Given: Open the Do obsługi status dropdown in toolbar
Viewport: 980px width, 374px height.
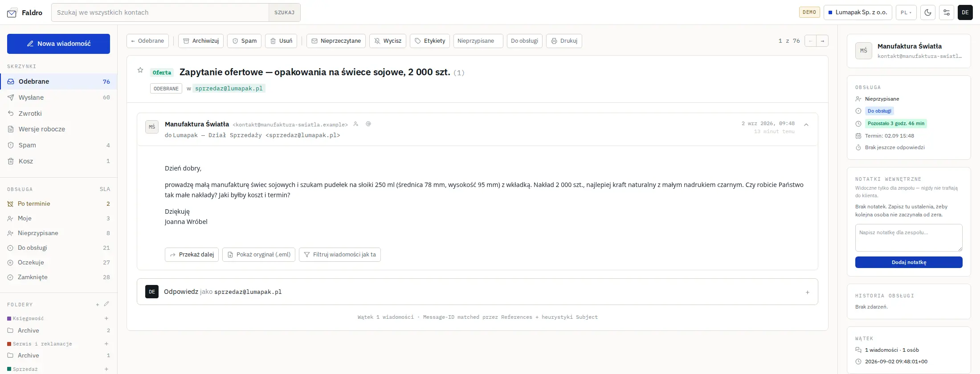Looking at the screenshot, I should click(x=524, y=41).
